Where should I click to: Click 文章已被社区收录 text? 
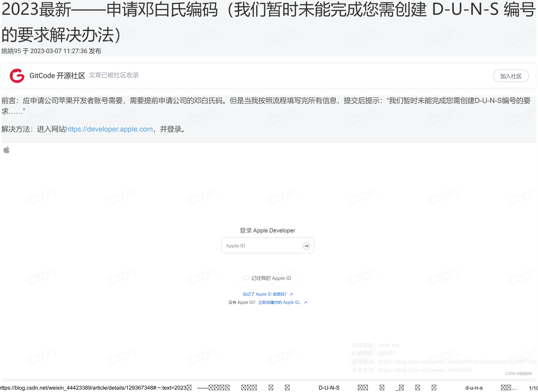114,75
